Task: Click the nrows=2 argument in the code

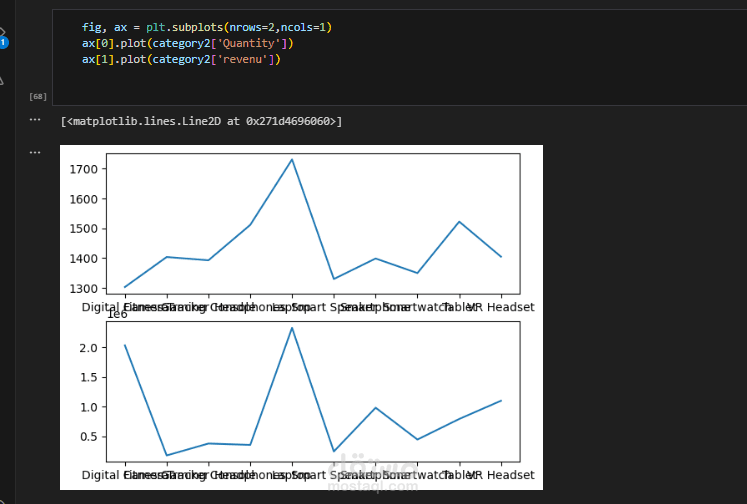Action: pos(256,28)
